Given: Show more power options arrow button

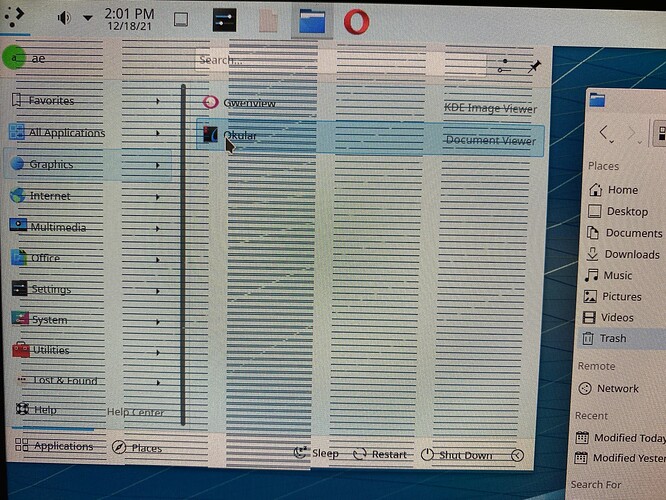Looking at the screenshot, I should point(517,455).
